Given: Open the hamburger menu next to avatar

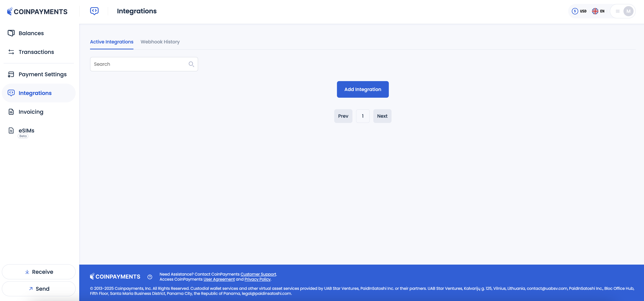Looking at the screenshot, I should coord(618,11).
